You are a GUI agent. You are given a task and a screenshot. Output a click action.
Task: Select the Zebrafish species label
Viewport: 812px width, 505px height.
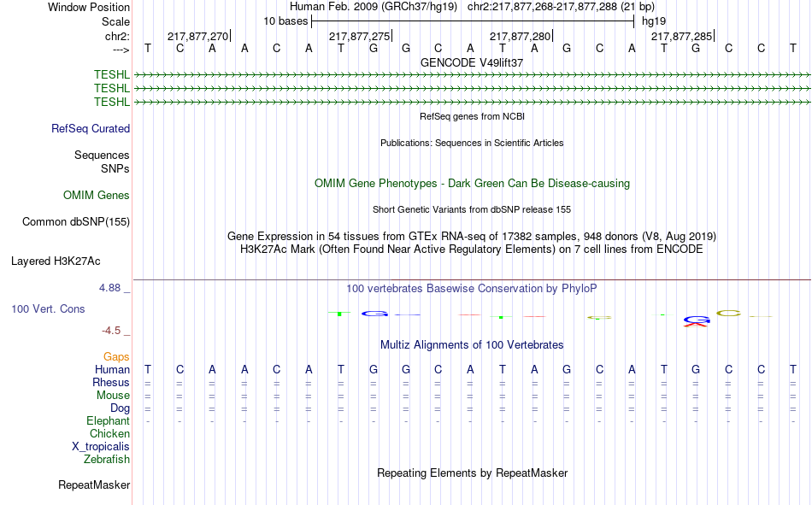click(107, 459)
